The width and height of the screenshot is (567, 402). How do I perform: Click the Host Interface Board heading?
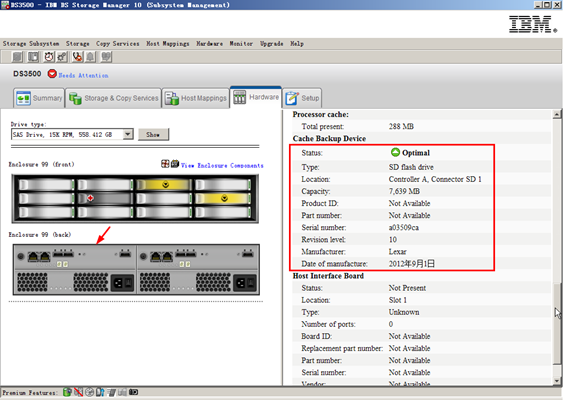coord(328,276)
